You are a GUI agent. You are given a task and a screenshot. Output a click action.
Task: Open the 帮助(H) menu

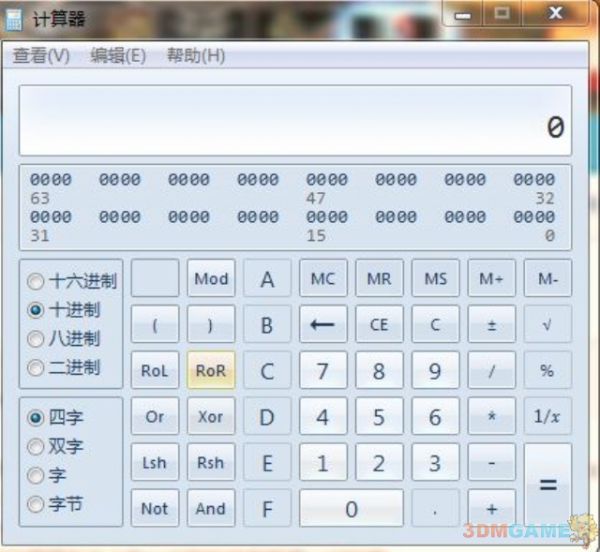tap(195, 56)
